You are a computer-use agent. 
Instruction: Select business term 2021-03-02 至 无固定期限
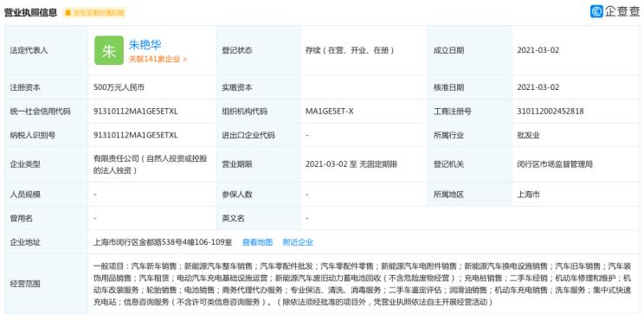click(351, 164)
